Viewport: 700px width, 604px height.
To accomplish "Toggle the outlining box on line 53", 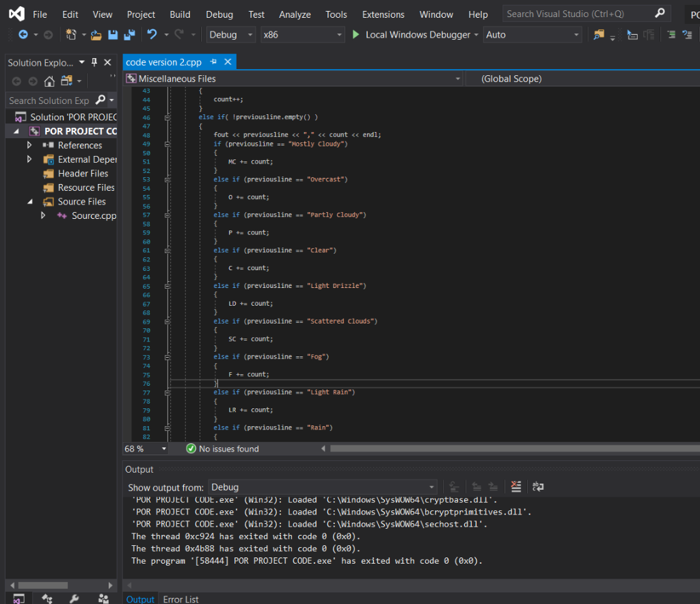I will [166, 179].
